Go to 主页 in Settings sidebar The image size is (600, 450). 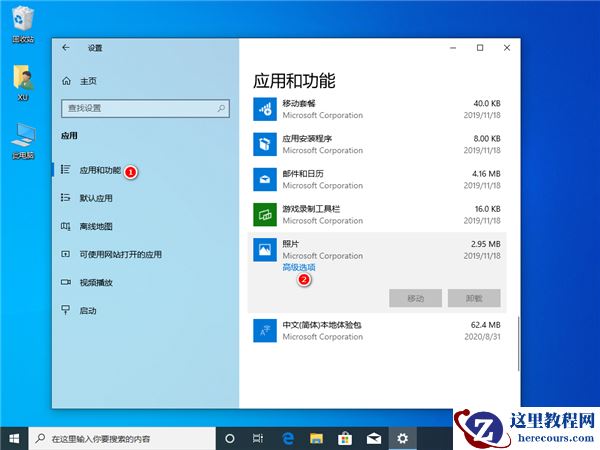click(88, 81)
